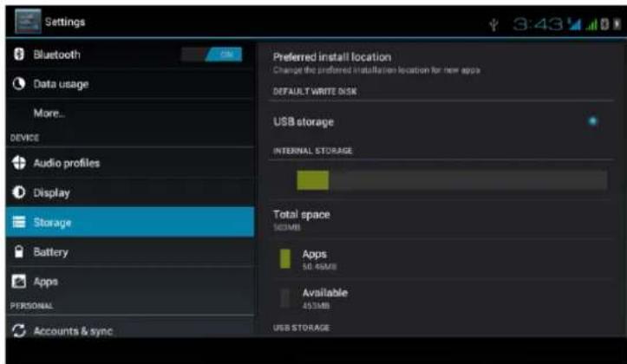Image resolution: width=627 pixels, height=364 pixels.
Task: Tap the clock in the status bar
Action: pyautogui.click(x=539, y=25)
